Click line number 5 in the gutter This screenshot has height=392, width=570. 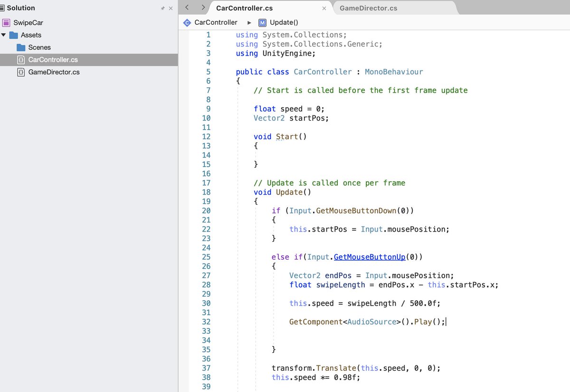coord(208,72)
